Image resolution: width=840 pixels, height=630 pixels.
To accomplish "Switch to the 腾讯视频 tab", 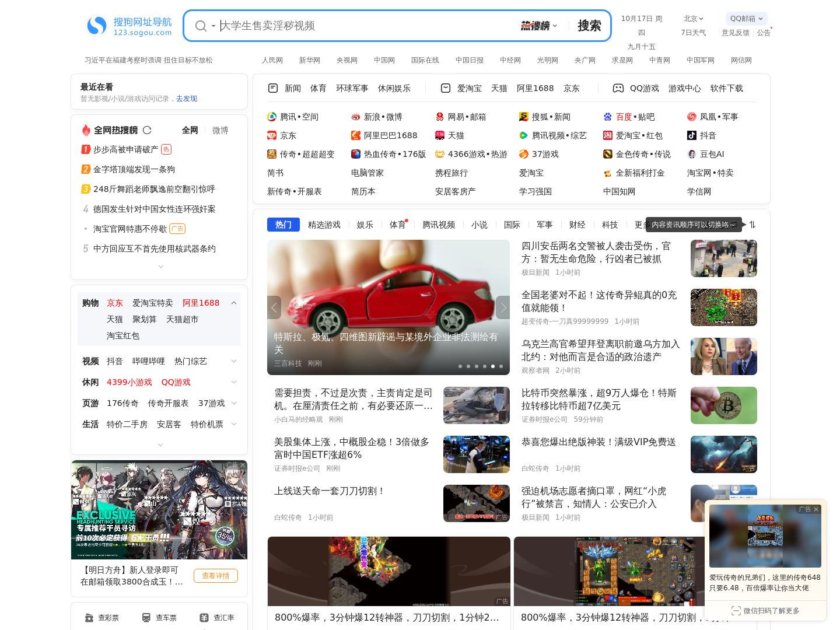I will click(439, 225).
